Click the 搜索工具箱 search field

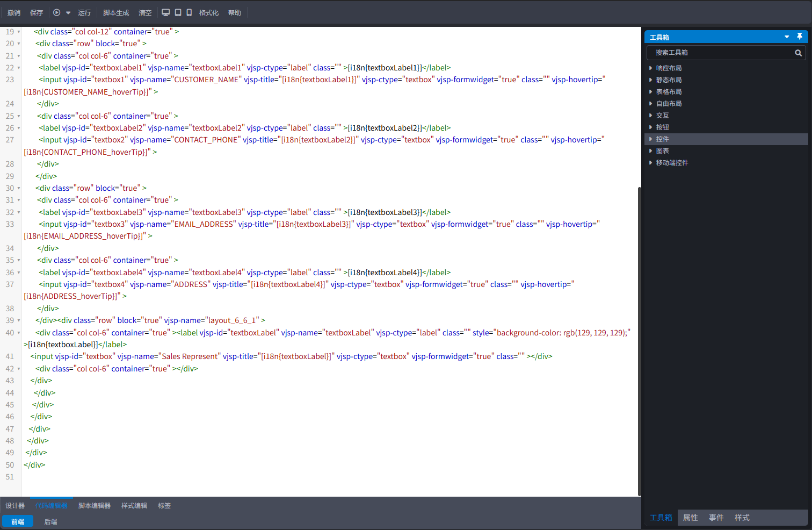pos(720,53)
